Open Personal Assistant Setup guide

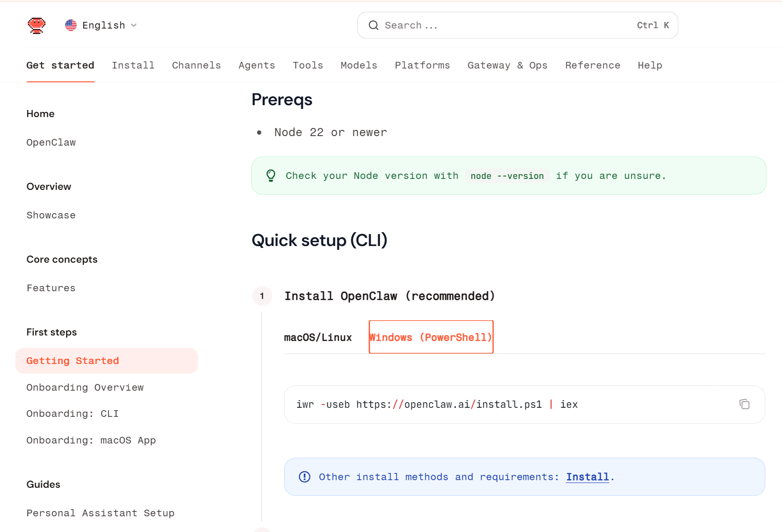click(x=100, y=513)
